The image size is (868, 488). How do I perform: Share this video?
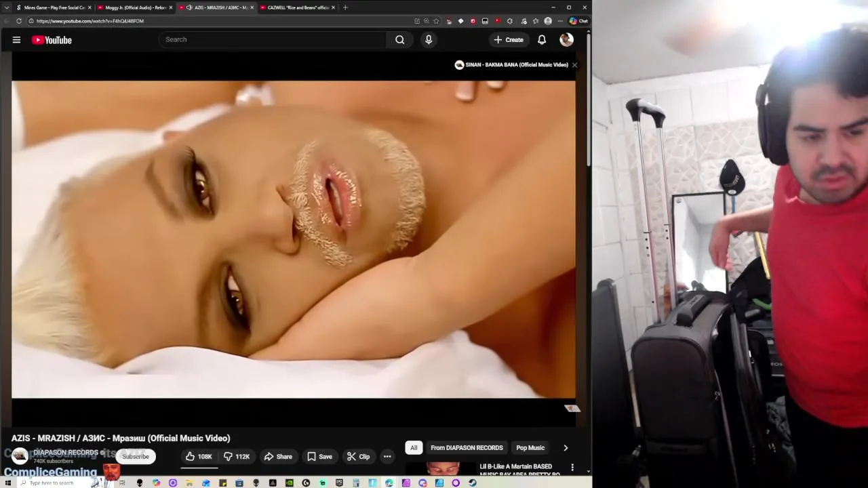279,457
